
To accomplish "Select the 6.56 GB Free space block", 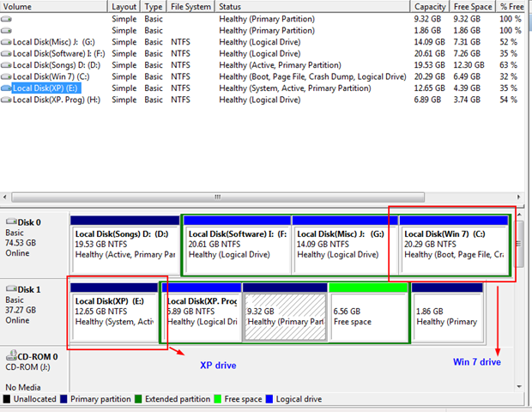I will click(x=368, y=312).
